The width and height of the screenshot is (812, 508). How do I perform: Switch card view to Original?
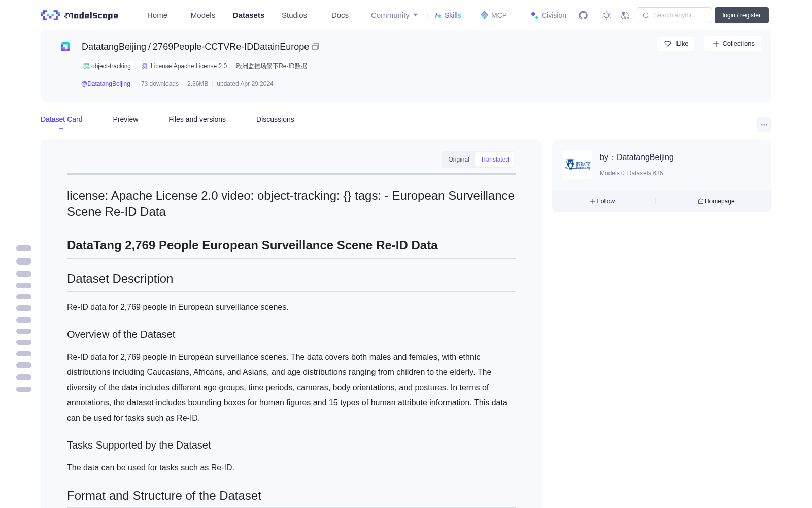pos(459,160)
